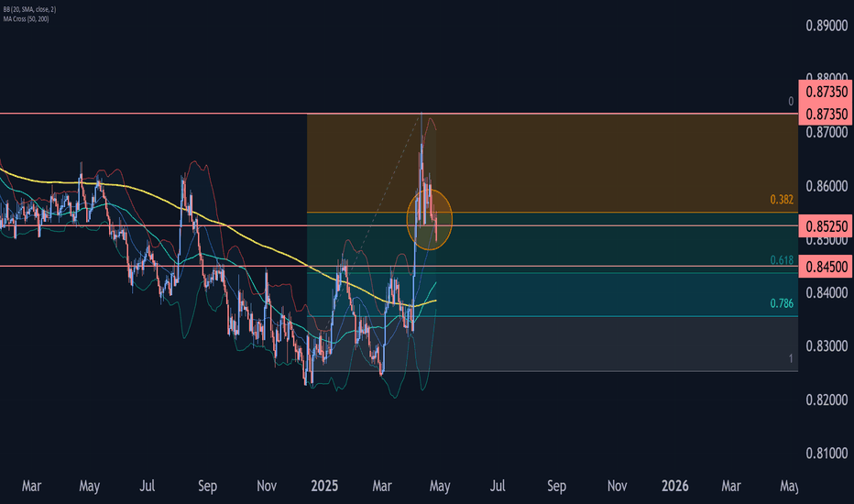Select the 0.84500 price label
The image size is (854, 504).
point(826,267)
